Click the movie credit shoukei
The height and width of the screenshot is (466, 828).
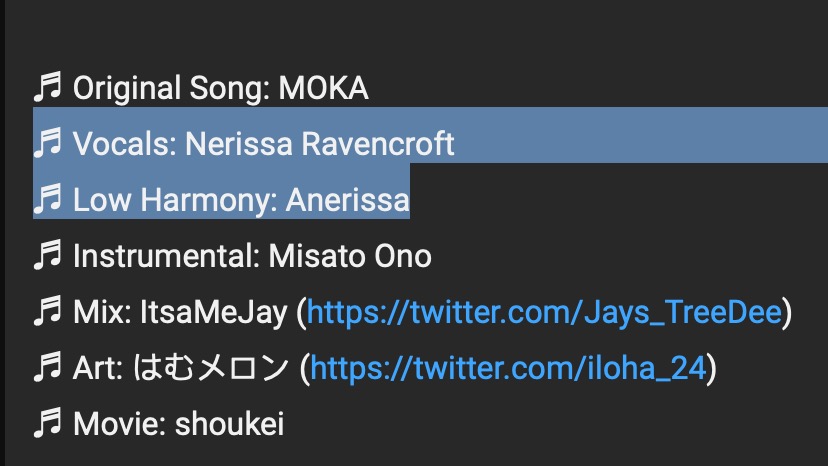coord(229,424)
